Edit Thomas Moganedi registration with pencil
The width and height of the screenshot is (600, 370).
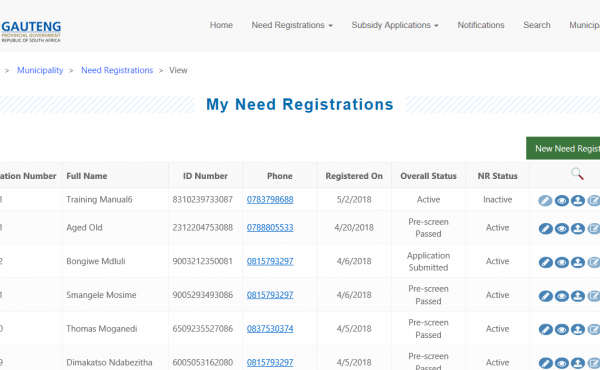coord(545,329)
